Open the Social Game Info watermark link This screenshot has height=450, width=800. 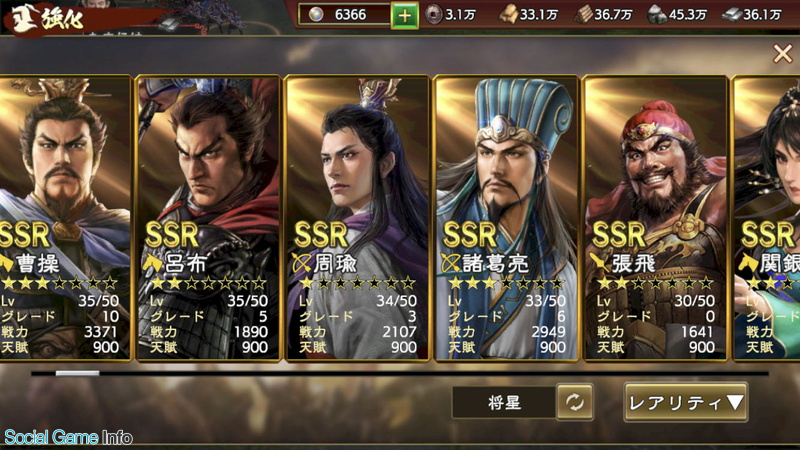point(68,437)
